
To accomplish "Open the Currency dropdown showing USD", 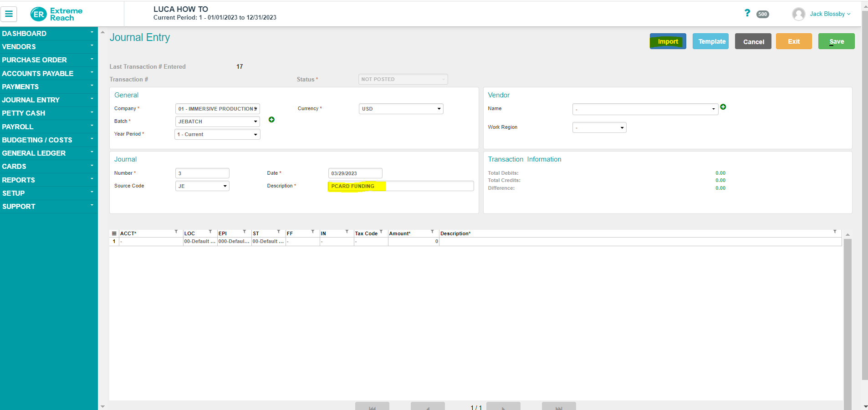I will [401, 109].
